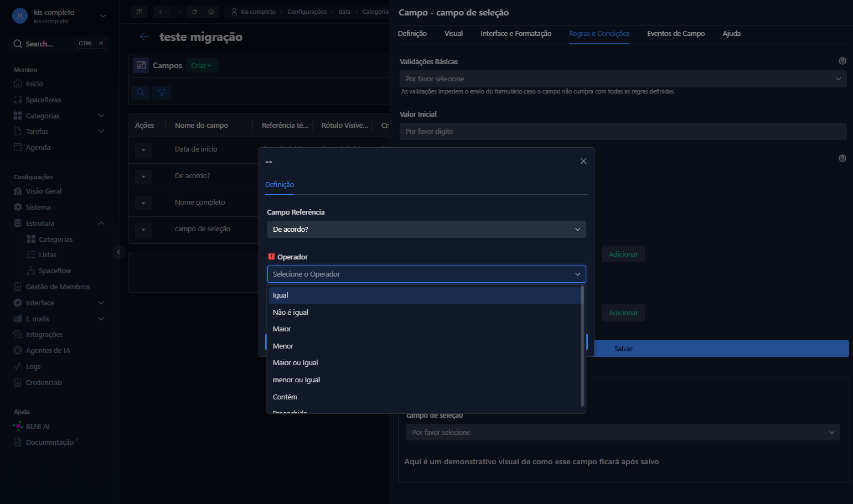Open Gestão de Membros

click(58, 287)
